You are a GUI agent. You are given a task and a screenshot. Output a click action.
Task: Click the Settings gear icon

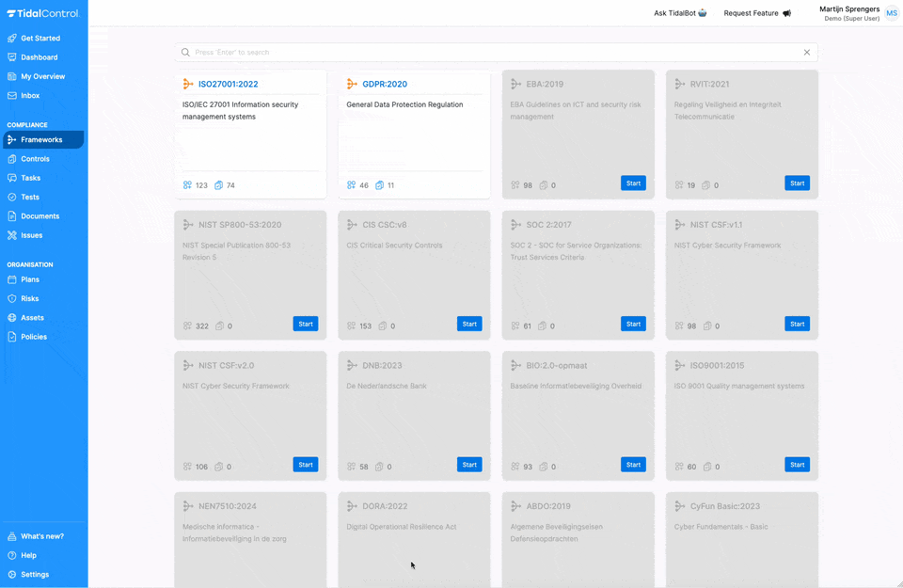click(10, 574)
